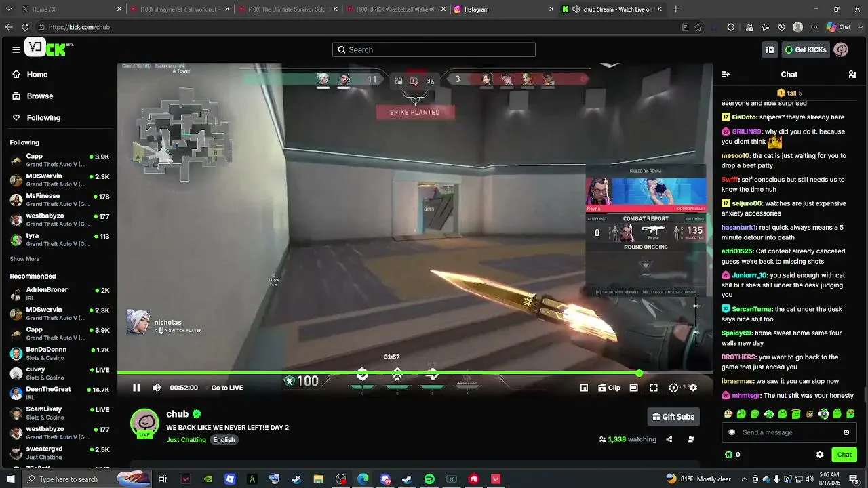This screenshot has height=488, width=868.
Task: Open a new browser tab
Action: [675, 9]
